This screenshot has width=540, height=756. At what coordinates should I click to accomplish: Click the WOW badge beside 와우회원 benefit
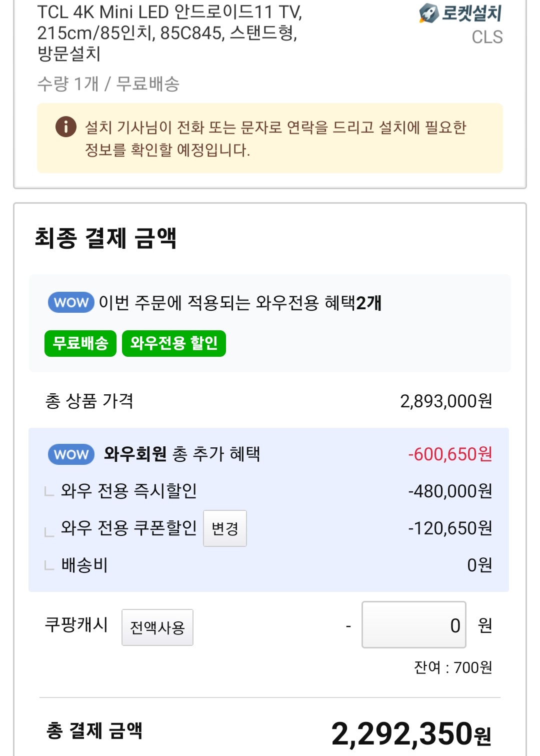tap(71, 454)
